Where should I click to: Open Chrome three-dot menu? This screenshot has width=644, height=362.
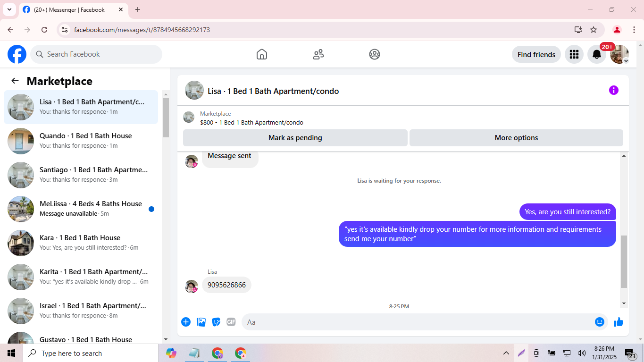(x=634, y=30)
